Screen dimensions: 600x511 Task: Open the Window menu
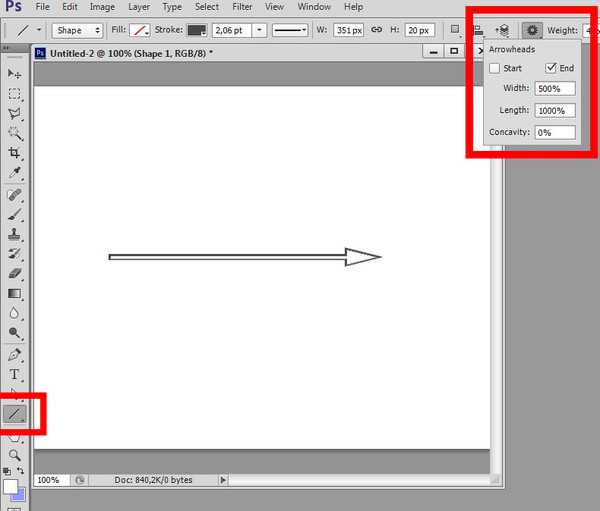(x=314, y=7)
